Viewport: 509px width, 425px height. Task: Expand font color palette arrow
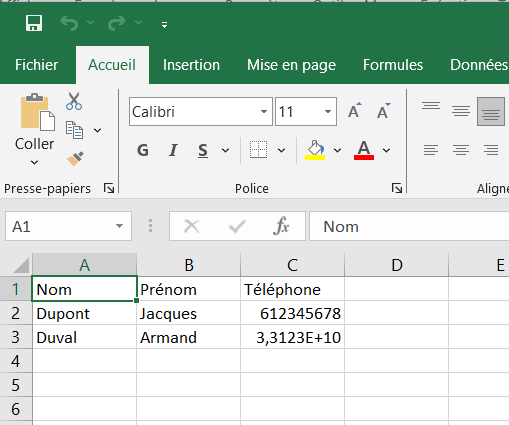tap(386, 151)
